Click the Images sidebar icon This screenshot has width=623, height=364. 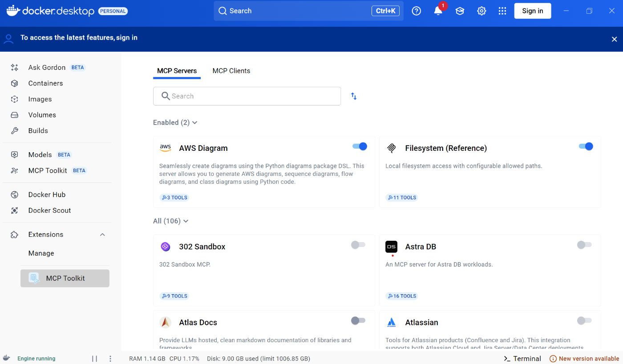[x=15, y=99]
